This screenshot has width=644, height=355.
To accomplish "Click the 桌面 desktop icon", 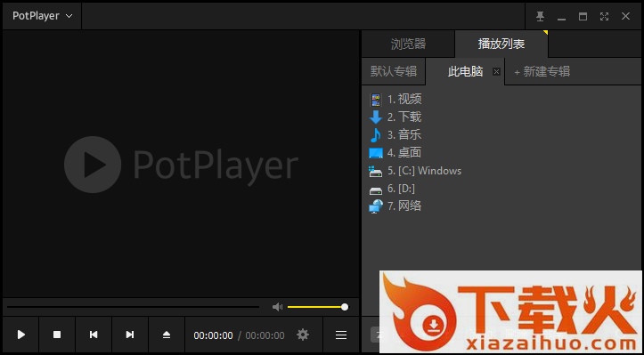I will (x=376, y=153).
